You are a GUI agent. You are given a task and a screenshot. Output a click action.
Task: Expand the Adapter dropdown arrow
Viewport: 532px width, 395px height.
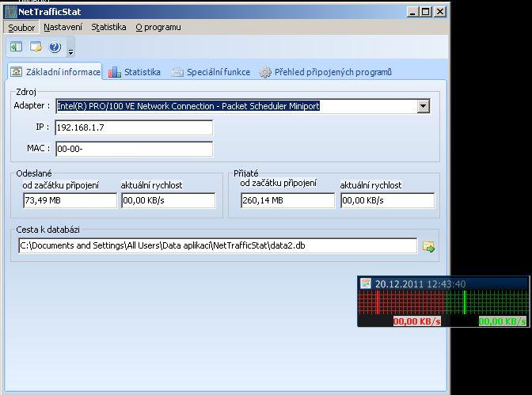tap(423, 106)
